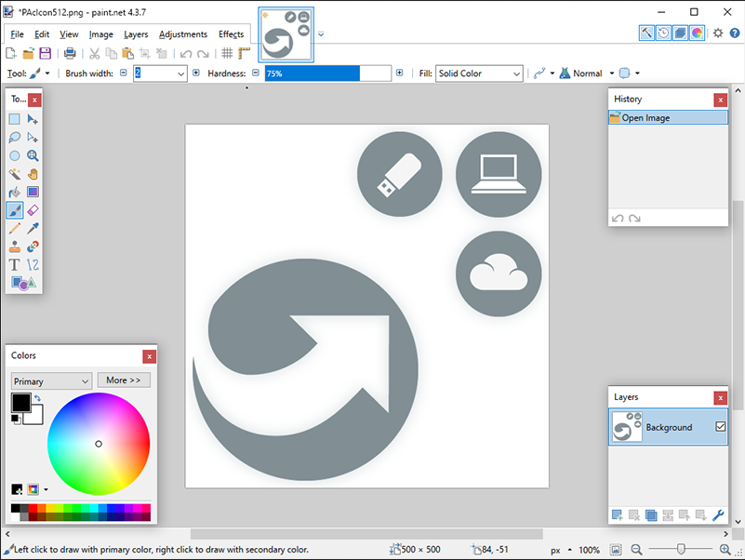Select the Paint Bucket tool
The height and width of the screenshot is (560, 745).
[x=15, y=192]
